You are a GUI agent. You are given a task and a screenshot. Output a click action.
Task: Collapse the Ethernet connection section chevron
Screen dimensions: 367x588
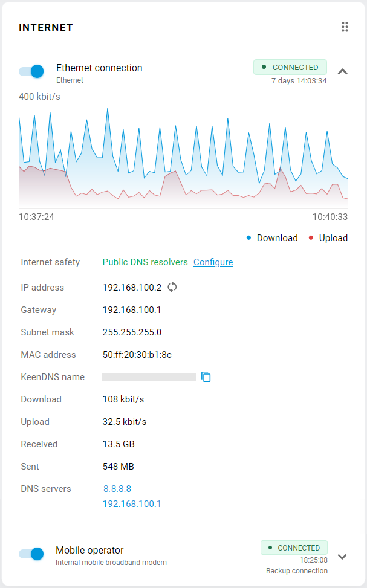[x=343, y=71]
